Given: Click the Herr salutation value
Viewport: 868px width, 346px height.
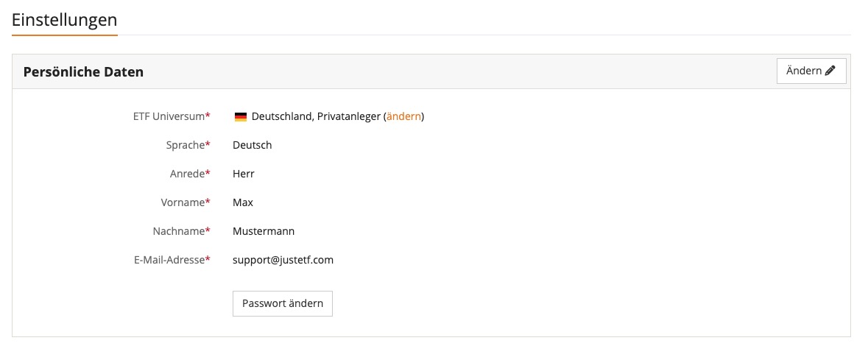Looking at the screenshot, I should click(x=244, y=174).
